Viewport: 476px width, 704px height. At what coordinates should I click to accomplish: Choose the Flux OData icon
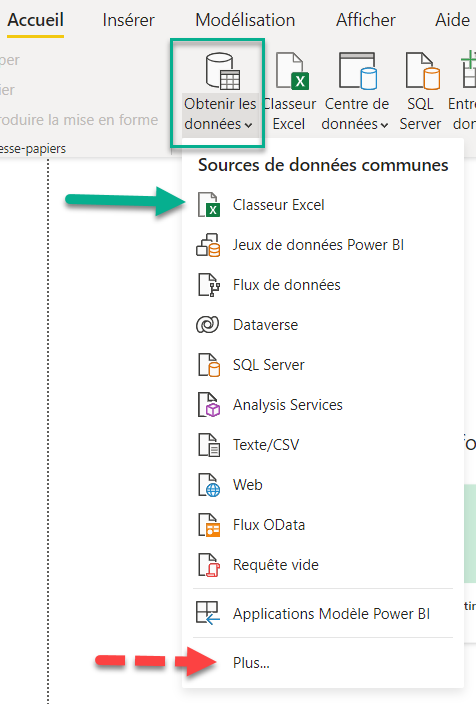209,525
